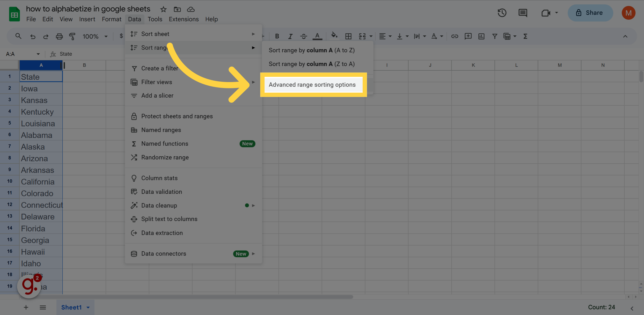
Task: Insert a link using the toolbar icon
Action: pos(455,36)
